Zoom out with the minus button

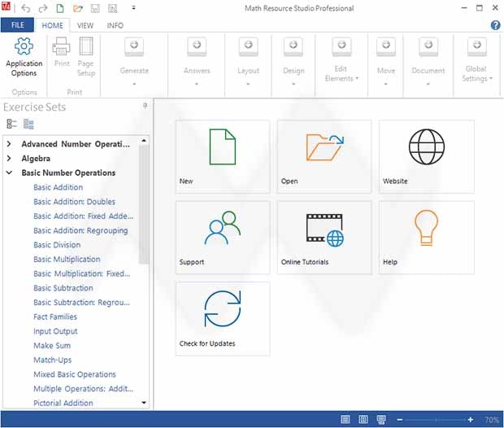(399, 420)
